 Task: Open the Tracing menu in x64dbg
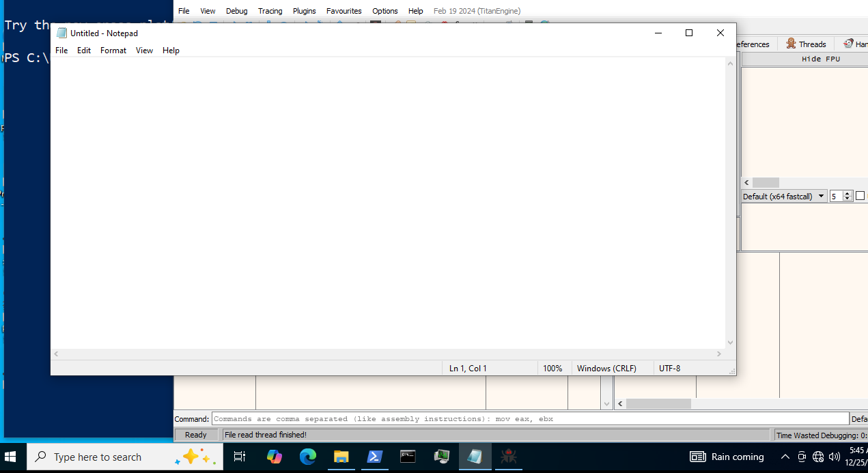(x=270, y=11)
